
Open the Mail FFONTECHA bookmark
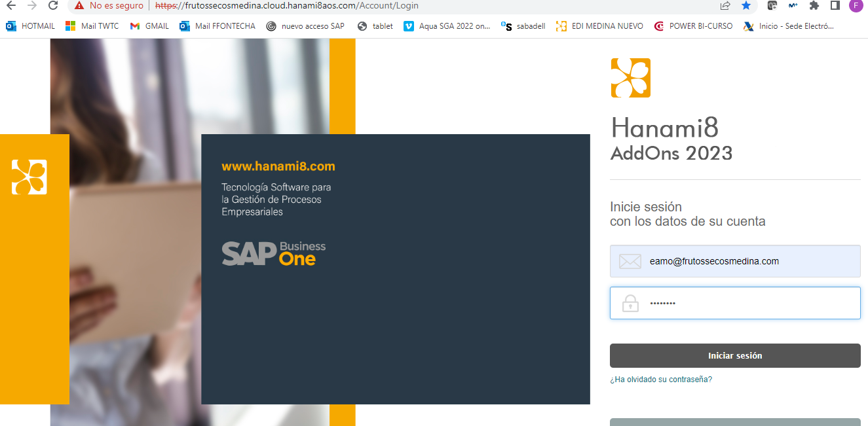[217, 26]
